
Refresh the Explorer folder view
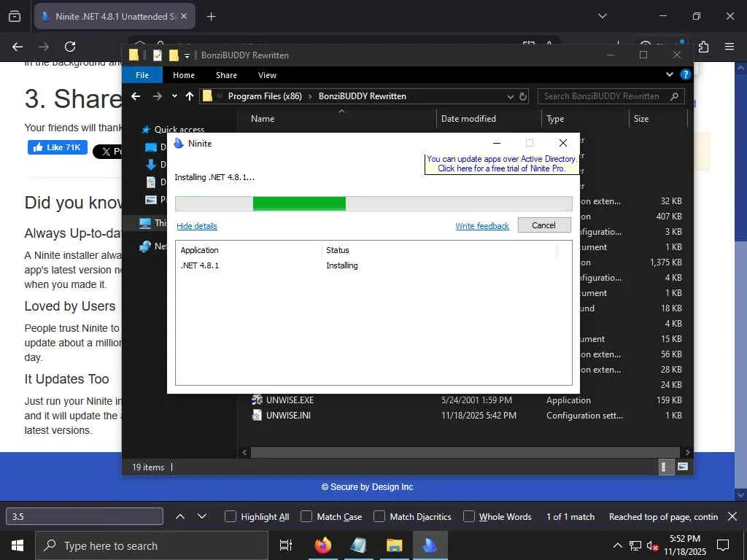point(522,96)
